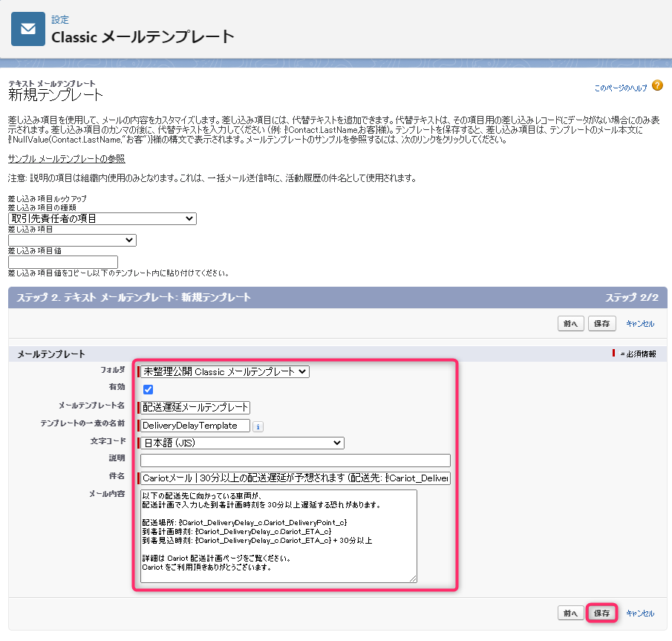The image size is (672, 641).
Task: Click the 差し込み項目ルックアップ label
Action: (x=47, y=199)
